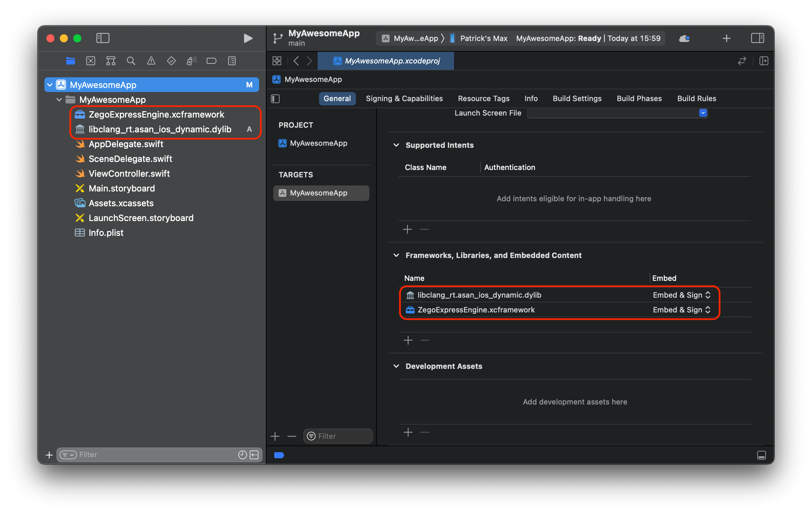Viewport: 812px width, 514px height.
Task: Select MyAwesomeApp under TARGETS
Action: tap(321, 193)
